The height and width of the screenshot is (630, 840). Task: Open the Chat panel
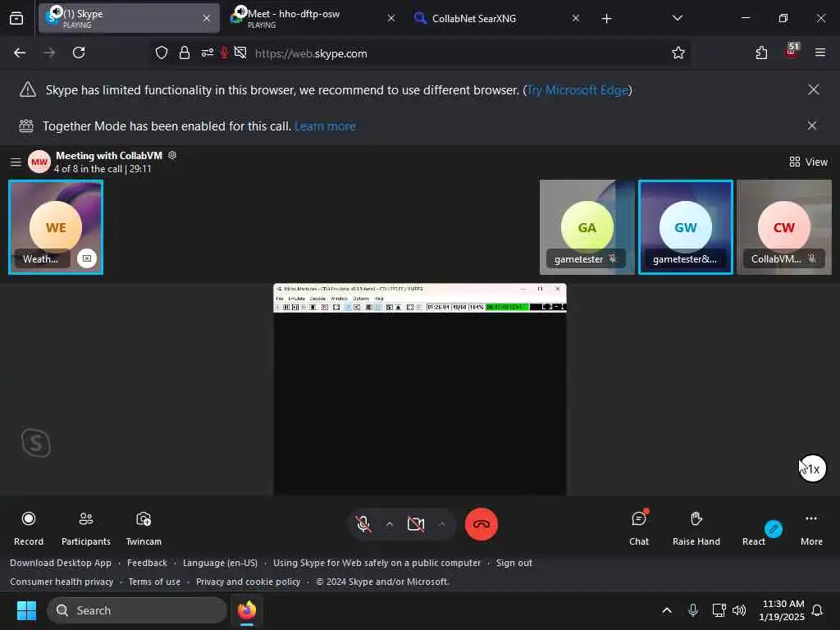click(638, 528)
